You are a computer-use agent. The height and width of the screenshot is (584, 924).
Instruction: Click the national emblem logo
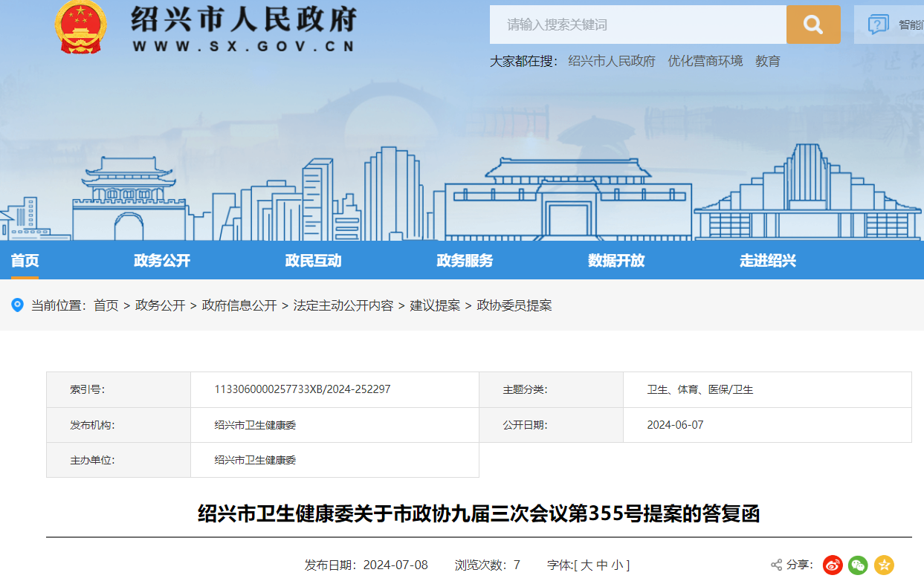click(80, 27)
